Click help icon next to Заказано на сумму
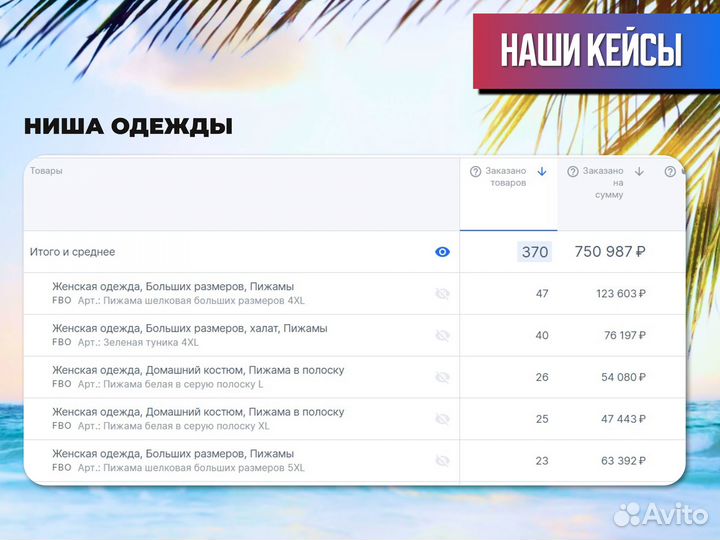The height and width of the screenshot is (540, 720). [573, 172]
